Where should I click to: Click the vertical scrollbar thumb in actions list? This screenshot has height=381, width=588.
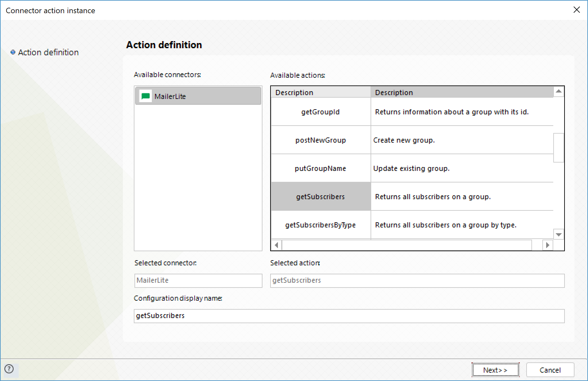[x=559, y=148]
